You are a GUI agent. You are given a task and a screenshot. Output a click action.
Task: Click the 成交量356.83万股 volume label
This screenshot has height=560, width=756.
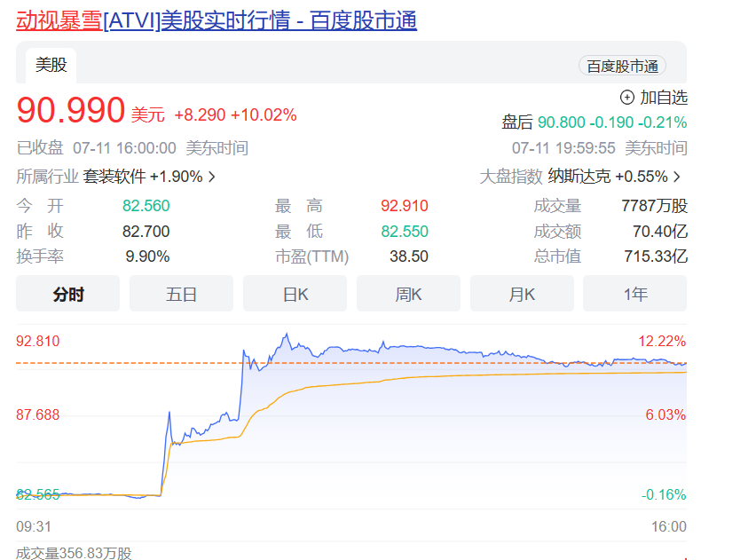click(74, 553)
